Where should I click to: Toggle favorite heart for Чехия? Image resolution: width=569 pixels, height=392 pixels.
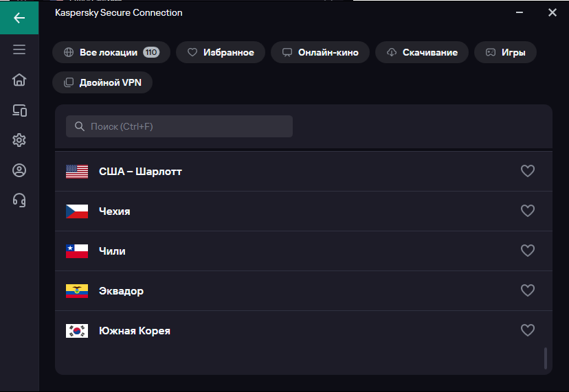[528, 211]
